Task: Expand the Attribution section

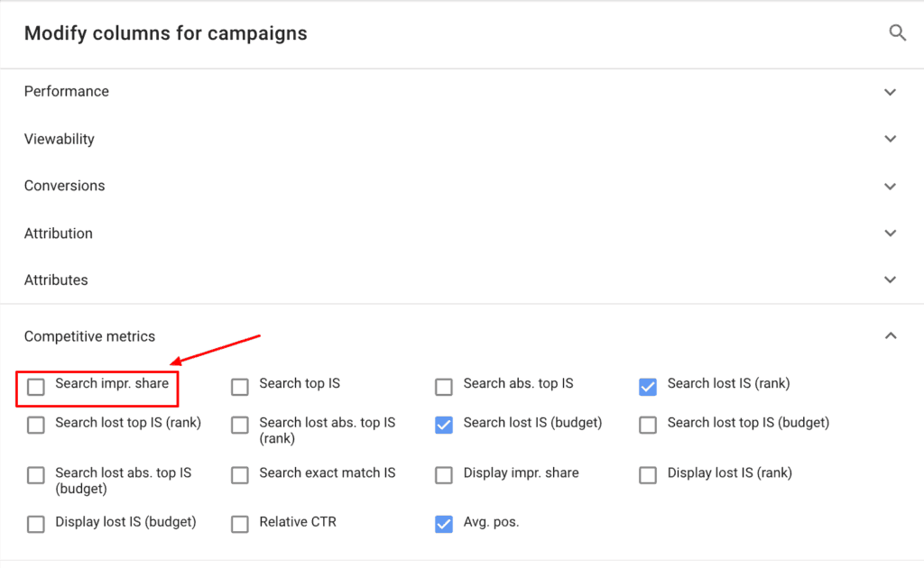Action: 891,234
